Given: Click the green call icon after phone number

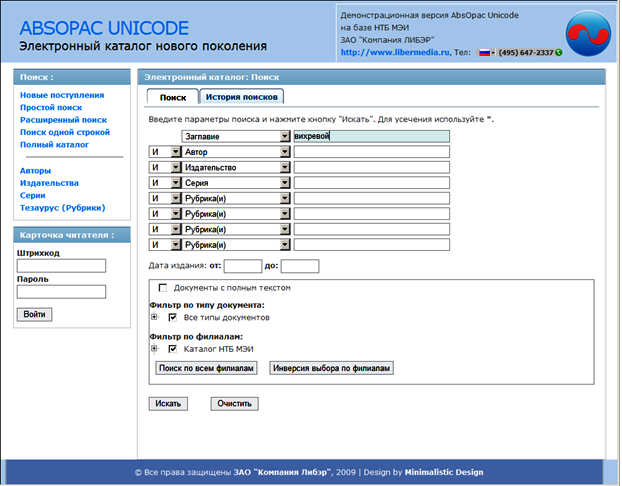Looking at the screenshot, I should coord(559,52).
